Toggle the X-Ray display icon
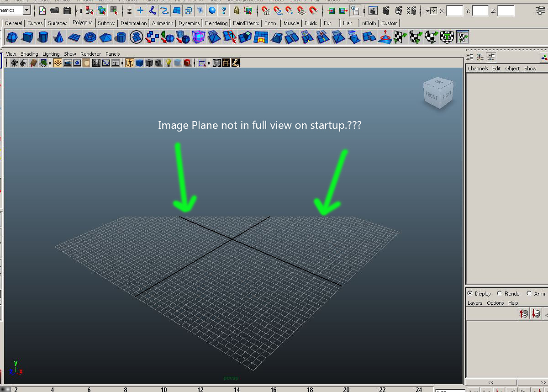Viewport: 548px width, 392px height. pyautogui.click(x=216, y=63)
